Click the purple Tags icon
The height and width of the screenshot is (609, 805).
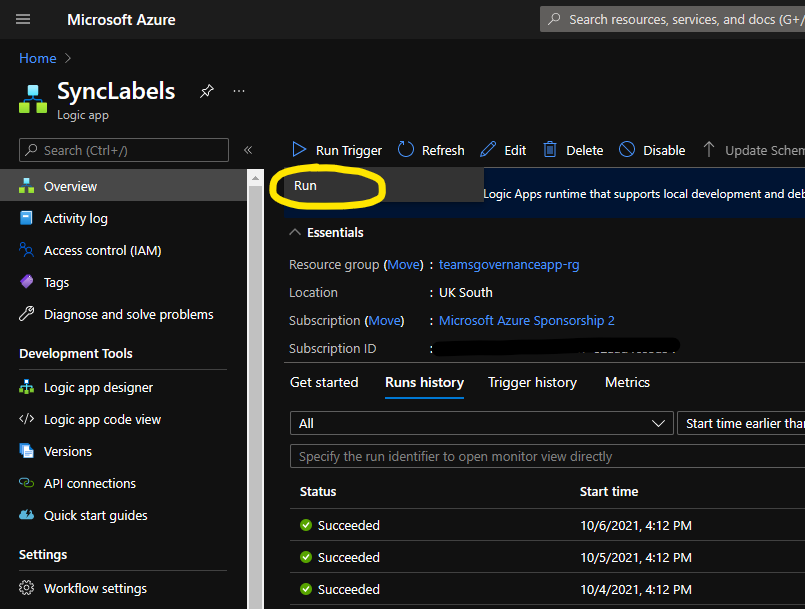click(26, 282)
